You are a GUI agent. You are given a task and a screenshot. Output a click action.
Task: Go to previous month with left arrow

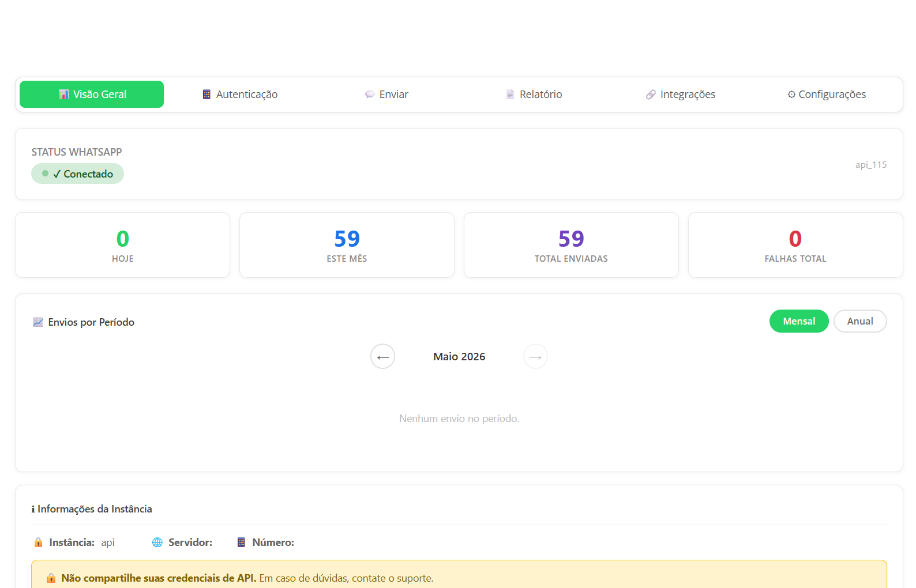382,356
